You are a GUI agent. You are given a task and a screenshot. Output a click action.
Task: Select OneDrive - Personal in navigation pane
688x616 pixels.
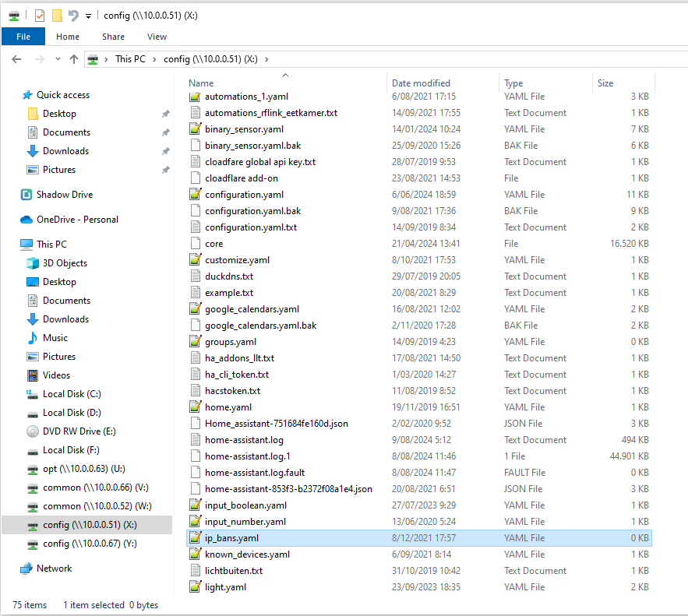coord(77,220)
